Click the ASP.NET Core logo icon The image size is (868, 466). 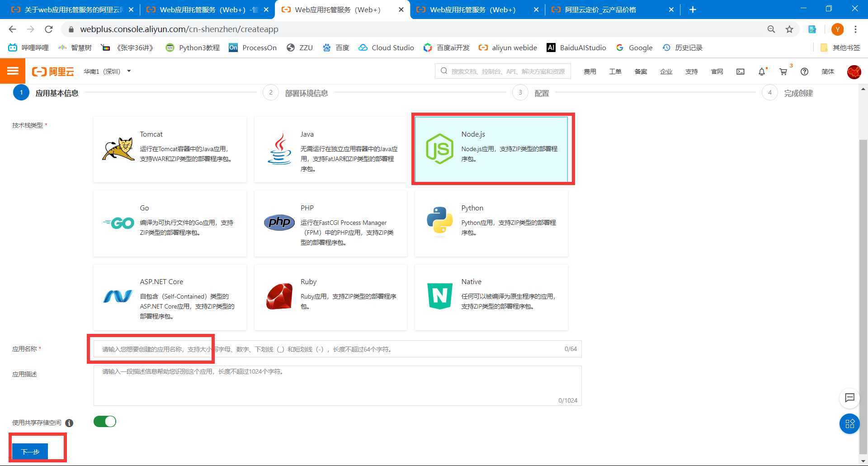[x=118, y=296]
